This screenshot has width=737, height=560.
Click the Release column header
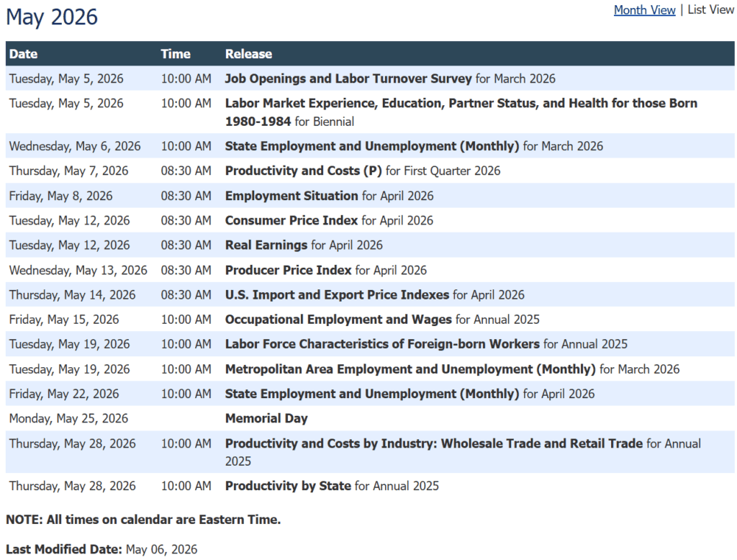248,54
